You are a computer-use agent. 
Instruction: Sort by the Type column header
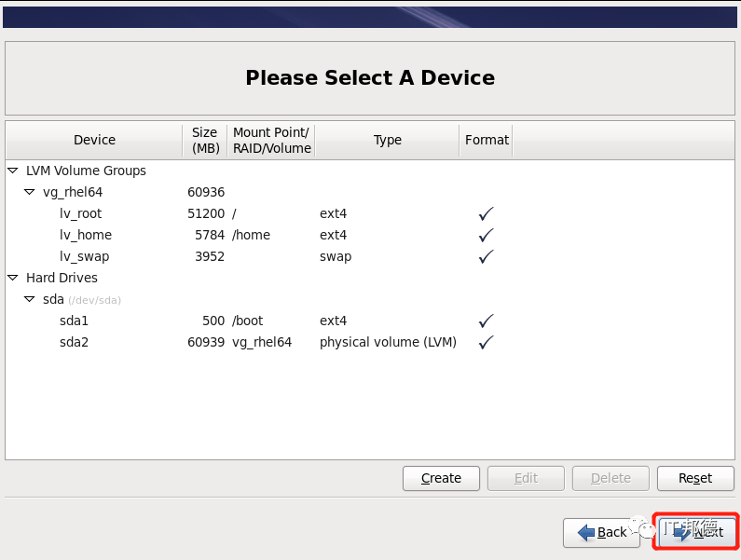point(387,140)
